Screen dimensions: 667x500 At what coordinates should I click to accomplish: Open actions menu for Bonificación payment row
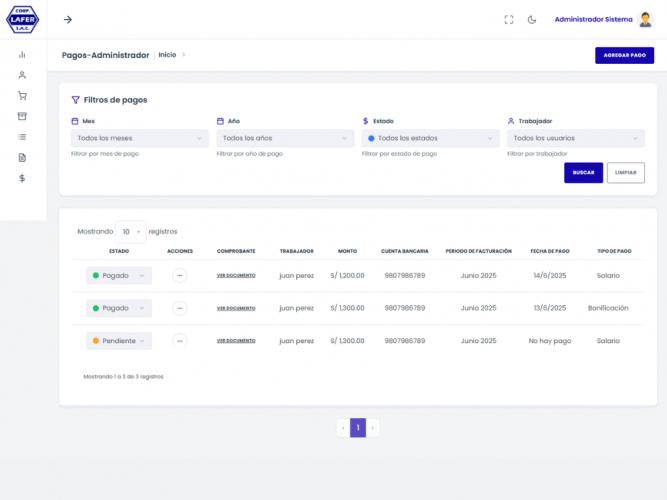pyautogui.click(x=180, y=308)
